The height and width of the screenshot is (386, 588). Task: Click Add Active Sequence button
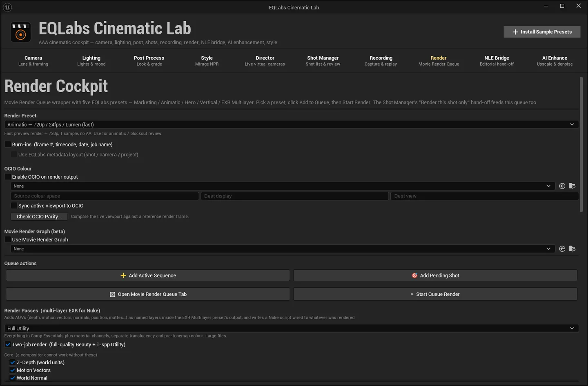click(148, 275)
